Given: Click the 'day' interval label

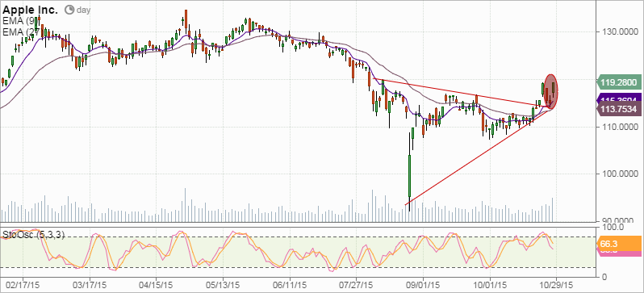Looking at the screenshot, I should pos(83,10).
